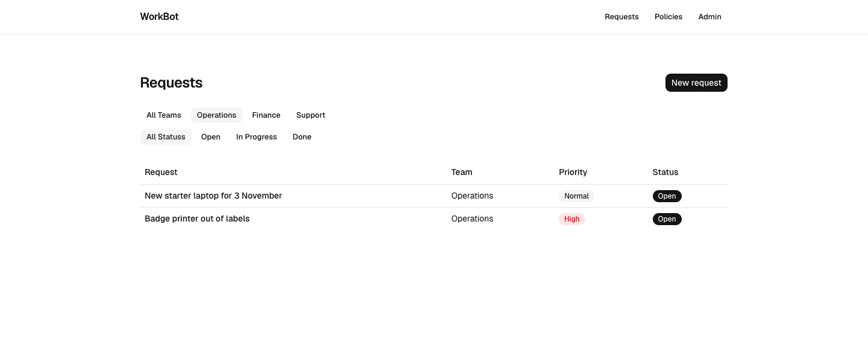Filter by Open status chip

[x=211, y=137]
